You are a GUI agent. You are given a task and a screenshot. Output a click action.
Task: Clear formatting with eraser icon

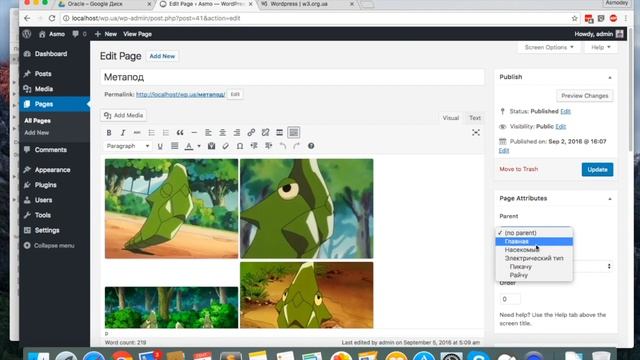(226, 146)
